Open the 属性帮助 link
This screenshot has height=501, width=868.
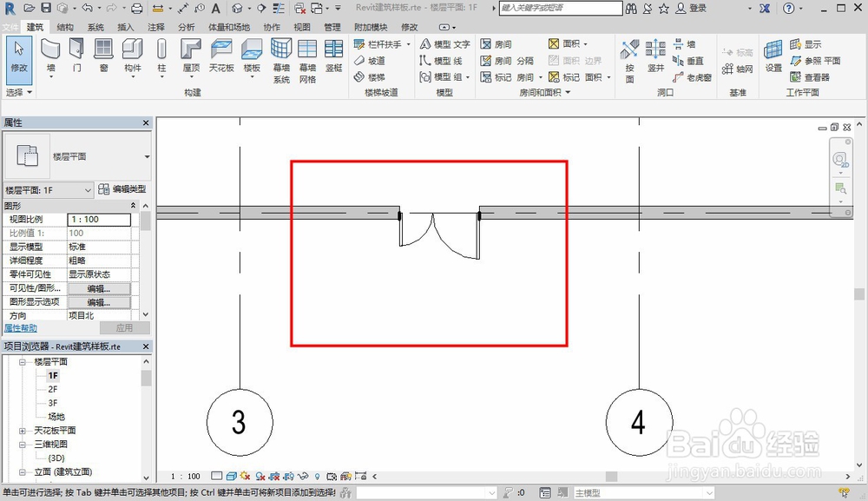[x=21, y=327]
